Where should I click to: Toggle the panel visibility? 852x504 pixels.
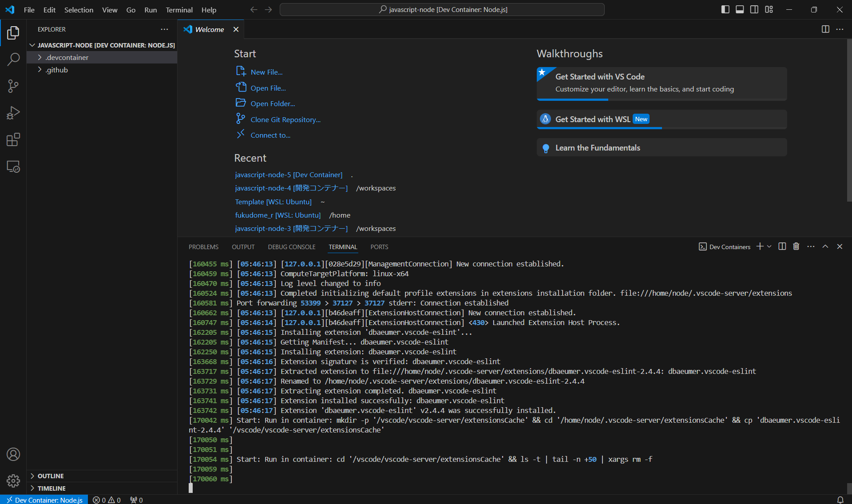tap(739, 9)
